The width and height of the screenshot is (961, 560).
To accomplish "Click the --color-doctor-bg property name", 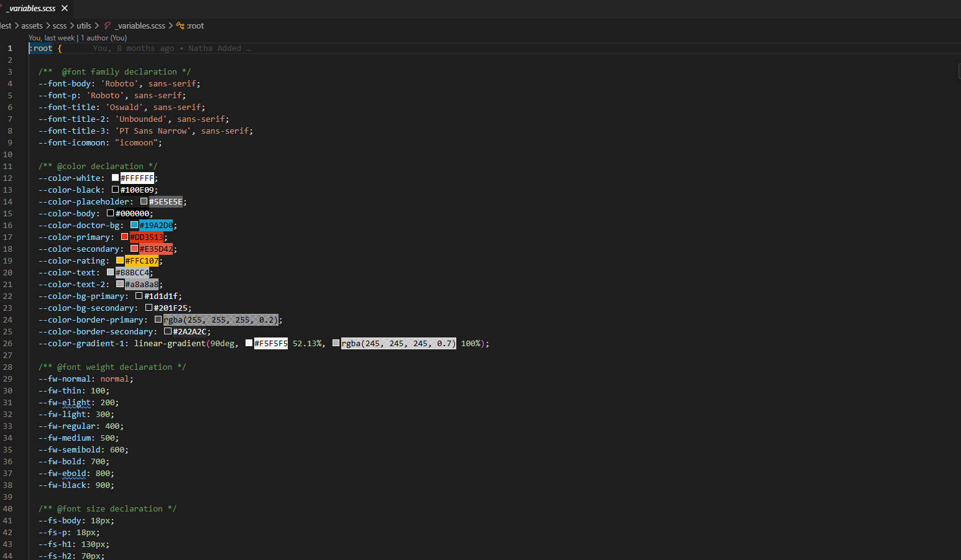I will (79, 225).
